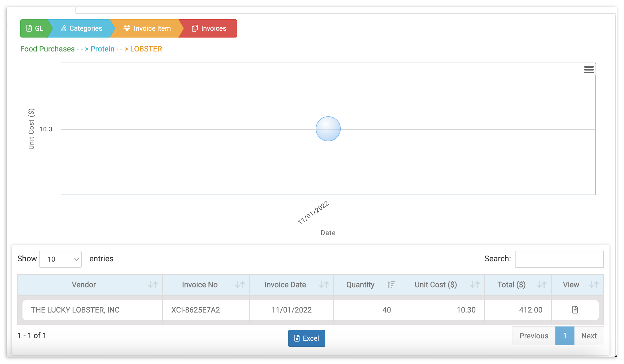Viewport: 624px width, 364px height.
Task: Select the Invoice Item diamond icon
Action: (x=127, y=28)
